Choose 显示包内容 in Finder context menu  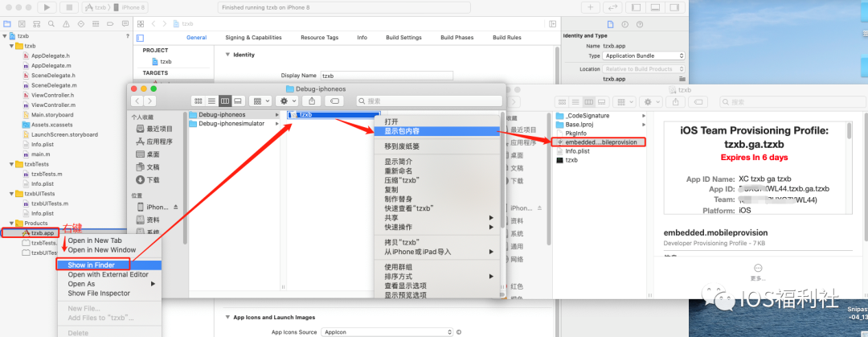436,131
